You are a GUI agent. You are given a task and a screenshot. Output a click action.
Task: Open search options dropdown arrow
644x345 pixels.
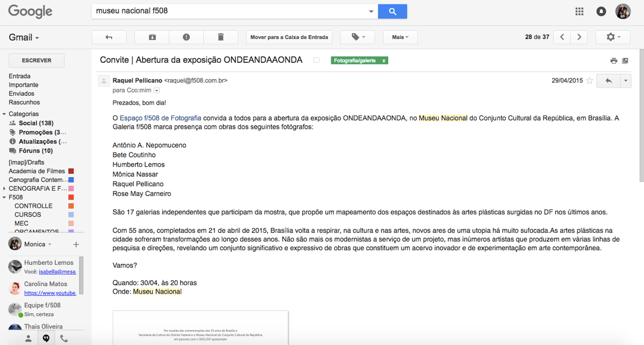tap(371, 11)
